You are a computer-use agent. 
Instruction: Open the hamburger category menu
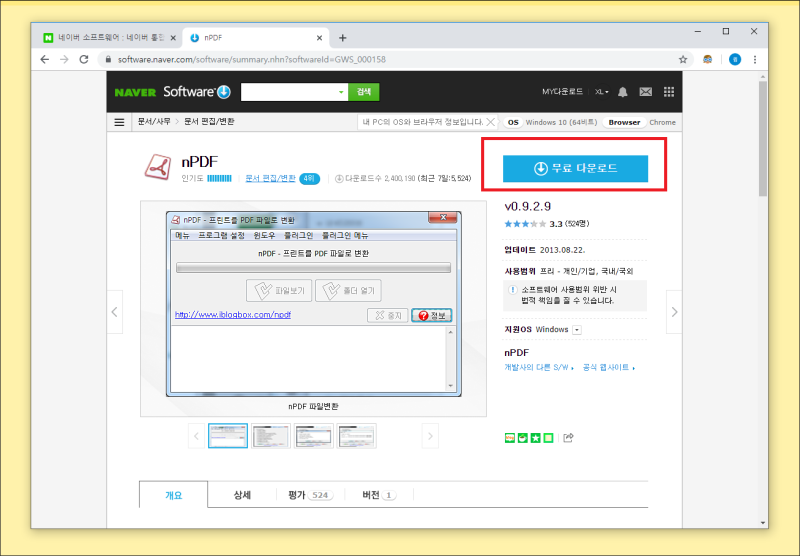coord(119,122)
